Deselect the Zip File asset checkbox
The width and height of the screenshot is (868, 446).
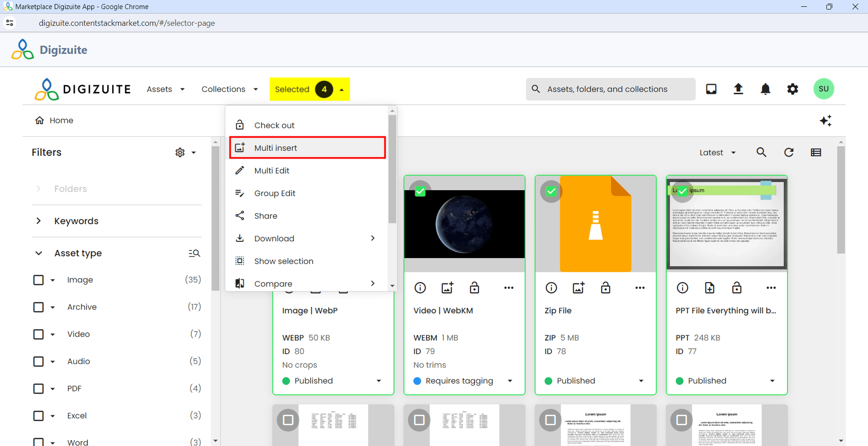[551, 192]
